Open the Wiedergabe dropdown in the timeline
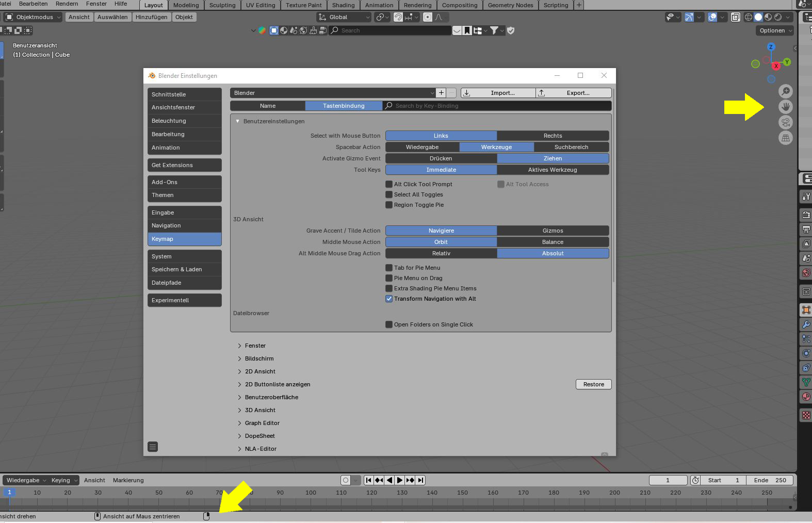812x523 pixels. [x=26, y=480]
